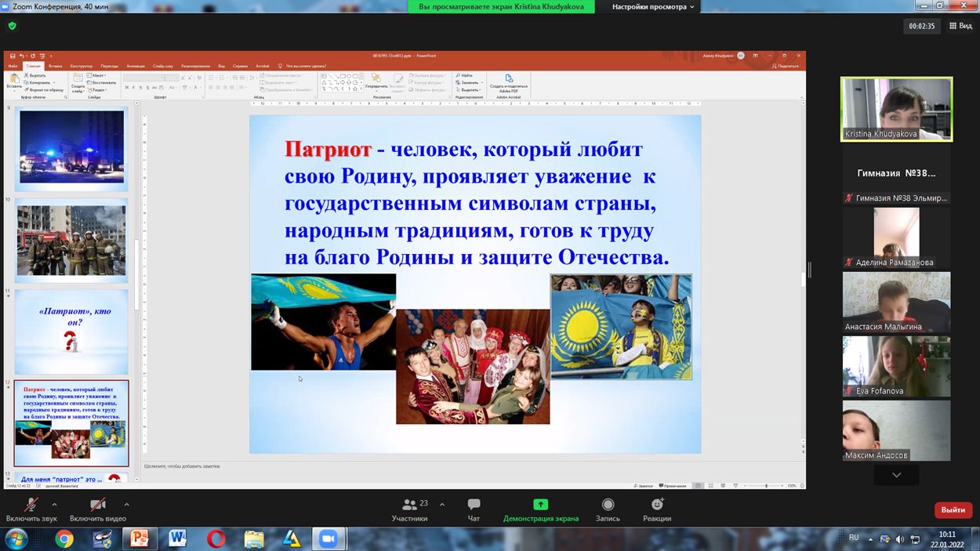Open the Zoom Чат panel
This screenshot has height=551, width=980.
(474, 509)
